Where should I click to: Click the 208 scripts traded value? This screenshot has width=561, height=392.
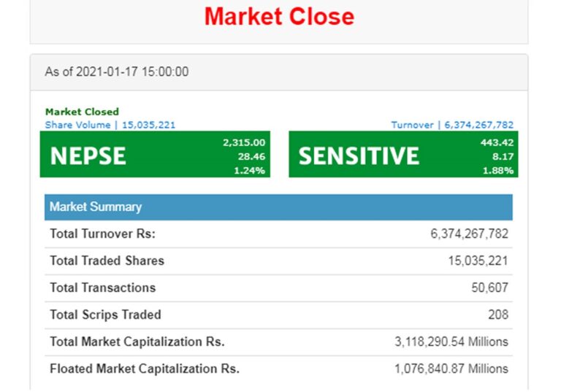click(x=498, y=315)
